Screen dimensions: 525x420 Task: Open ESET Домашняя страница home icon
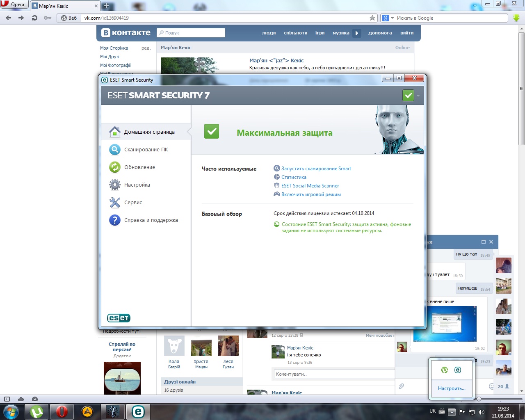click(114, 132)
